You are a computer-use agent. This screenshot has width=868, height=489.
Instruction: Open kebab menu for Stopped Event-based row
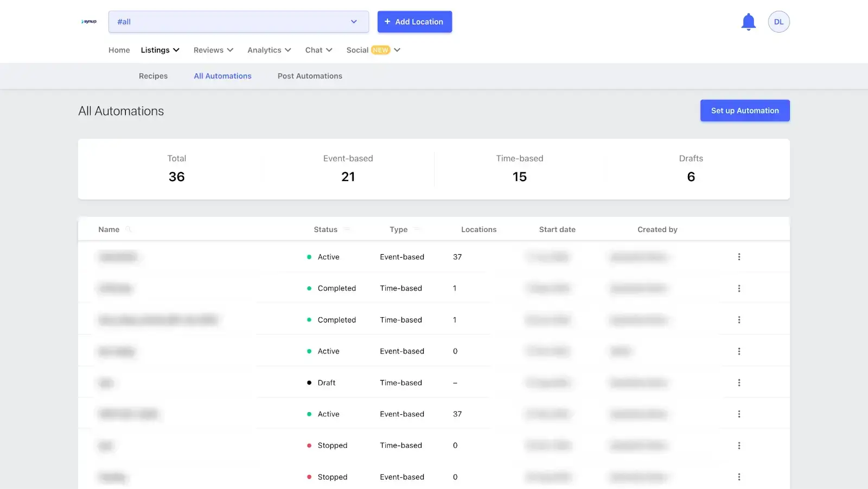click(x=739, y=477)
